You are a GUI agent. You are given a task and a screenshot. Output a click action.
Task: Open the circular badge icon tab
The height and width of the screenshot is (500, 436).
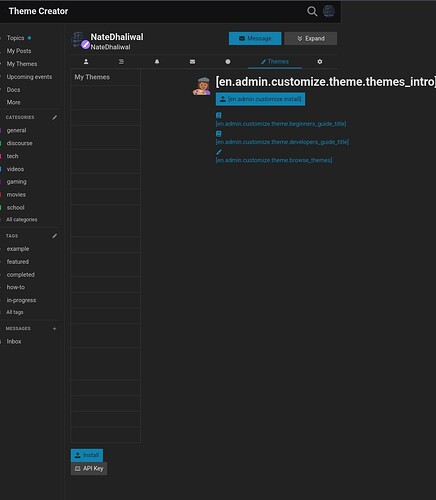pos(228,62)
